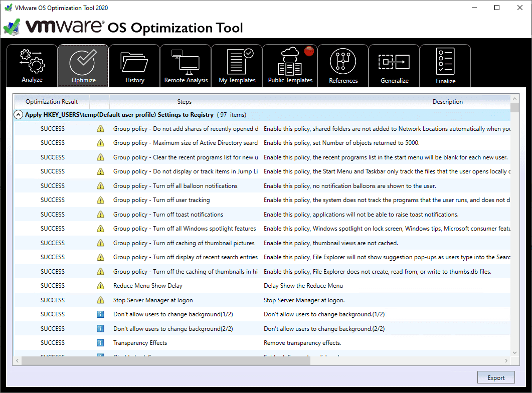The image size is (532, 393).
Task: Click the red notification badge on Public Templates
Action: pyautogui.click(x=309, y=51)
